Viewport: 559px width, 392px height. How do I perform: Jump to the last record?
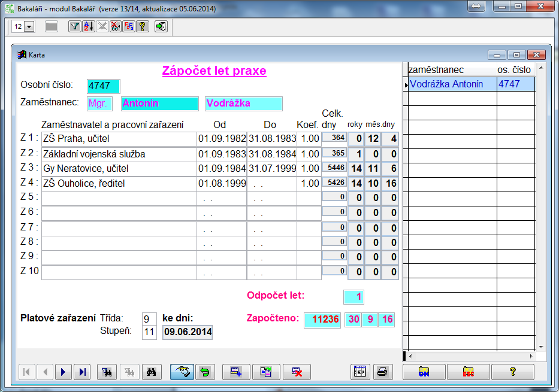[x=82, y=372]
